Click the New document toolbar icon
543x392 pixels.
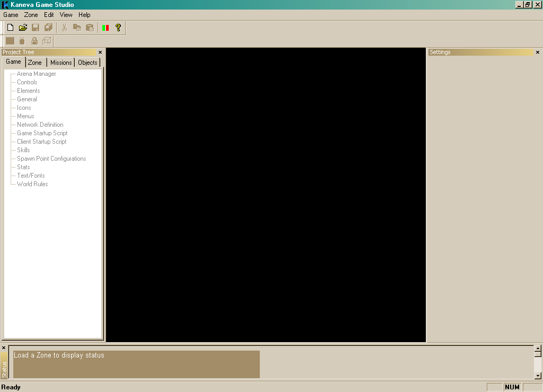coord(11,28)
